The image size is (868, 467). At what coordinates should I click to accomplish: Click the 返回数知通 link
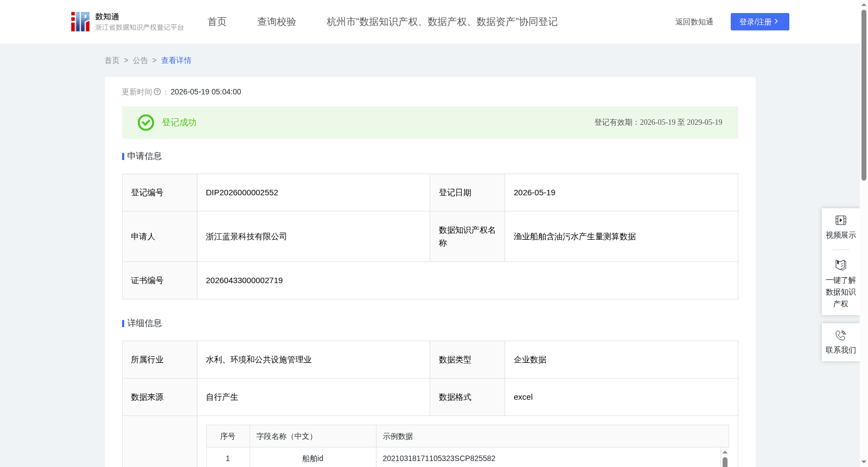694,22
